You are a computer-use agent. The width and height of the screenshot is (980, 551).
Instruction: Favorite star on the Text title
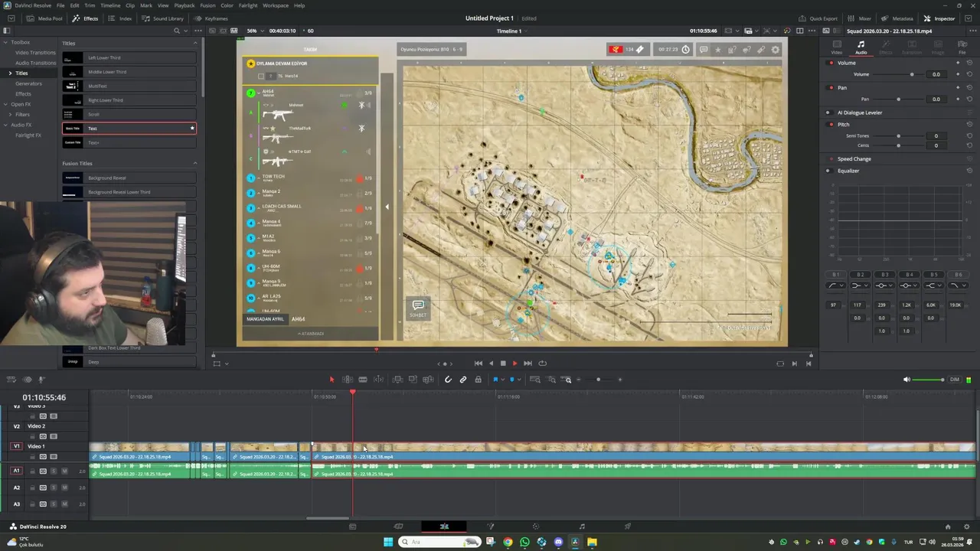(x=192, y=128)
